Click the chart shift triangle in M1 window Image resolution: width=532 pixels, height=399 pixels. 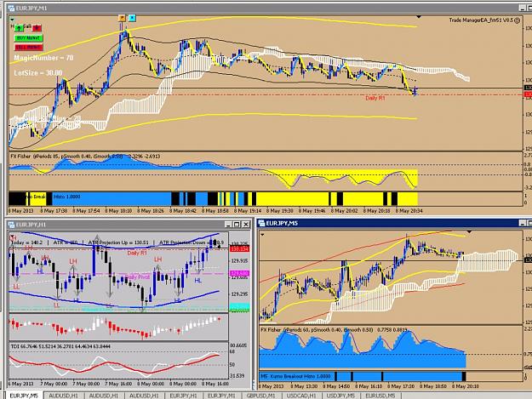point(419,16)
